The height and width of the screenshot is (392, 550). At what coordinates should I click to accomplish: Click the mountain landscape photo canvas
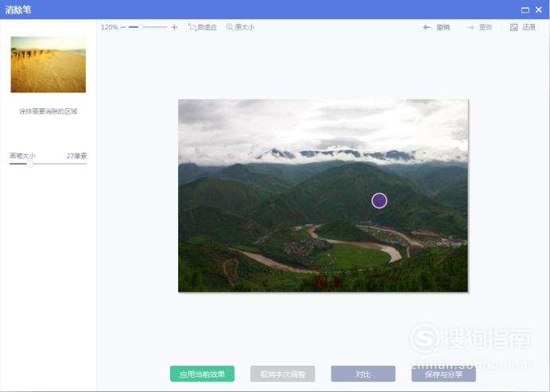click(323, 196)
